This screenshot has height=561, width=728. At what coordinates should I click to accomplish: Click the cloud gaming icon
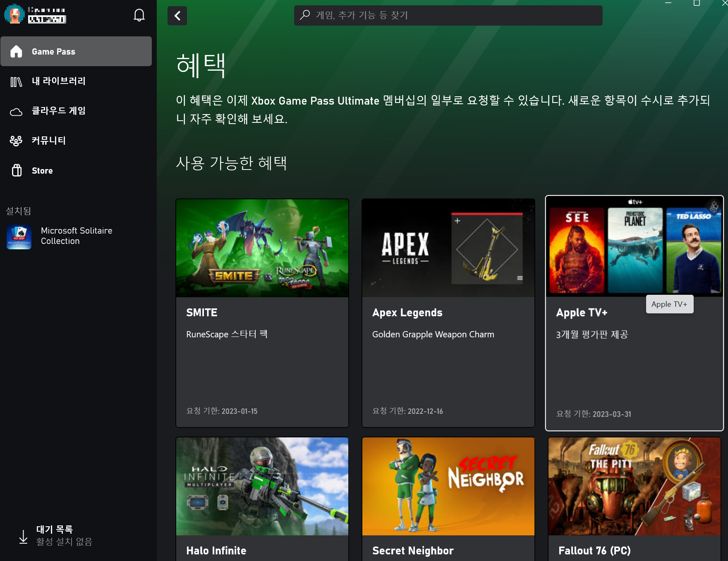coord(16,112)
